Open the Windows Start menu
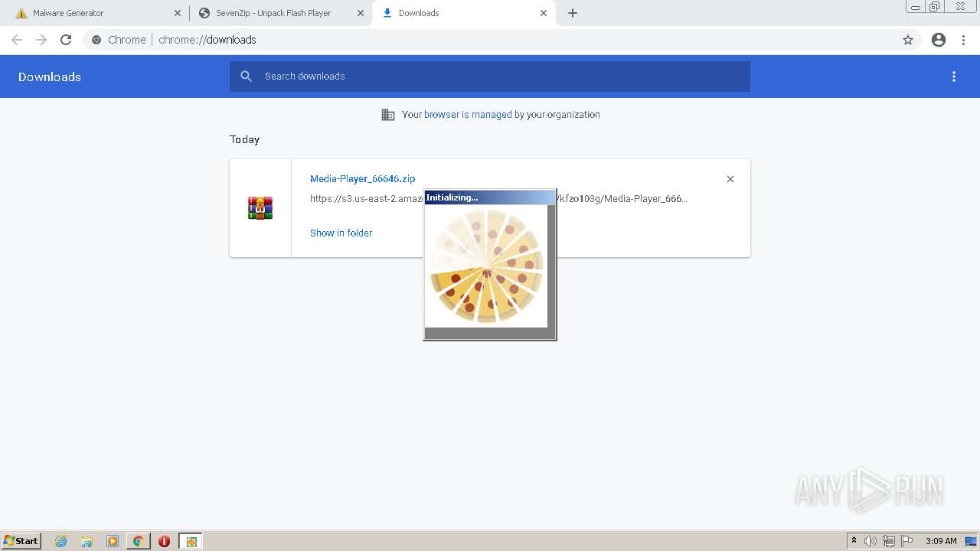This screenshot has height=551, width=980. tap(21, 541)
